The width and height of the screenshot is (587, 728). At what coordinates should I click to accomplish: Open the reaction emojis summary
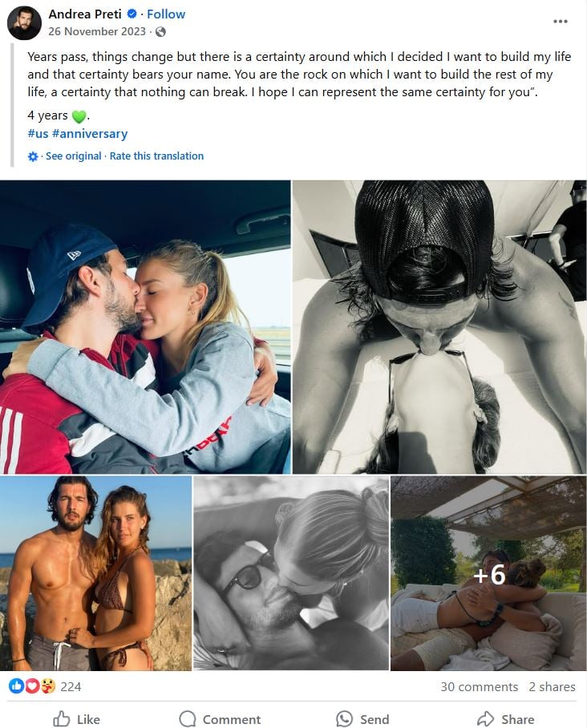point(32,686)
